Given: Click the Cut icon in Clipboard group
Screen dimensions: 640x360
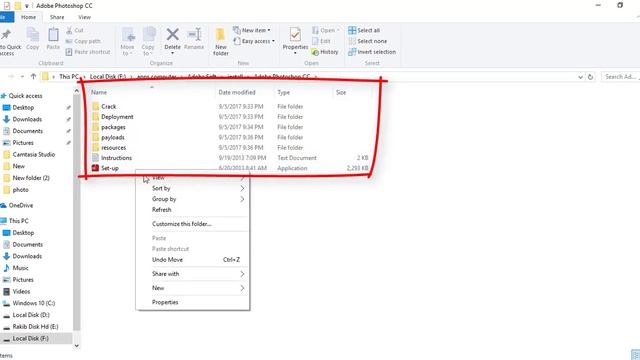Looking at the screenshot, I should [x=69, y=30].
